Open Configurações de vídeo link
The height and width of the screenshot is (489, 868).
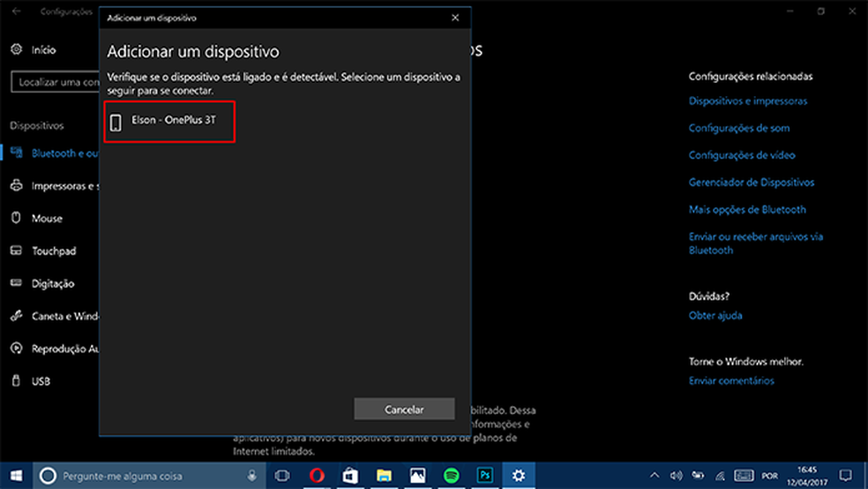[x=742, y=155]
